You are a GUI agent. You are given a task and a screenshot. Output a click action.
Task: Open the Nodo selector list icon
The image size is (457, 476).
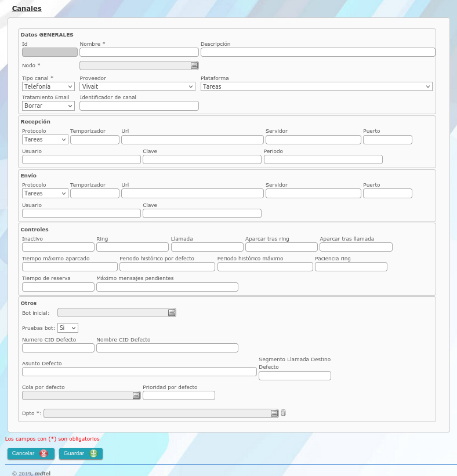coord(194,66)
